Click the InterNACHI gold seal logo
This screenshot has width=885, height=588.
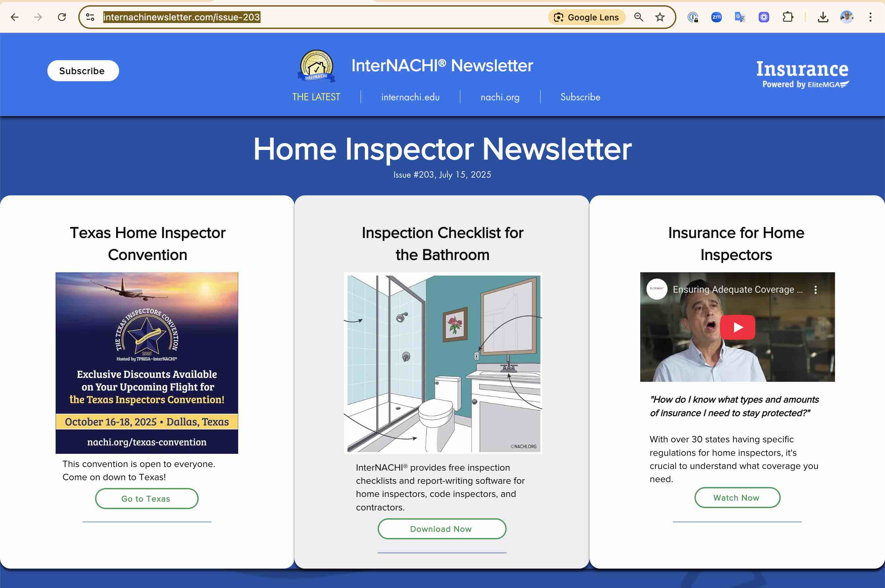[x=316, y=66]
